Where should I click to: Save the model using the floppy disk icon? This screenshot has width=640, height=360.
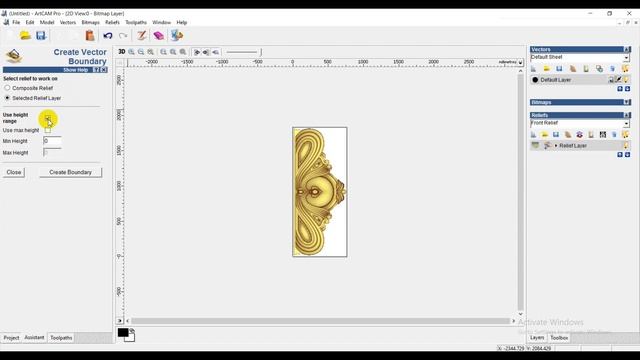(x=41, y=36)
